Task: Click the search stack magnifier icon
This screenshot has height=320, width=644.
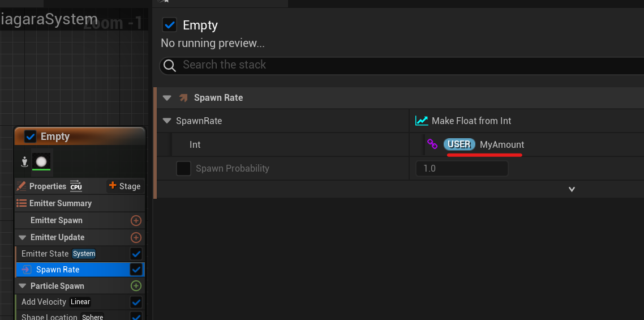Action: tap(170, 66)
